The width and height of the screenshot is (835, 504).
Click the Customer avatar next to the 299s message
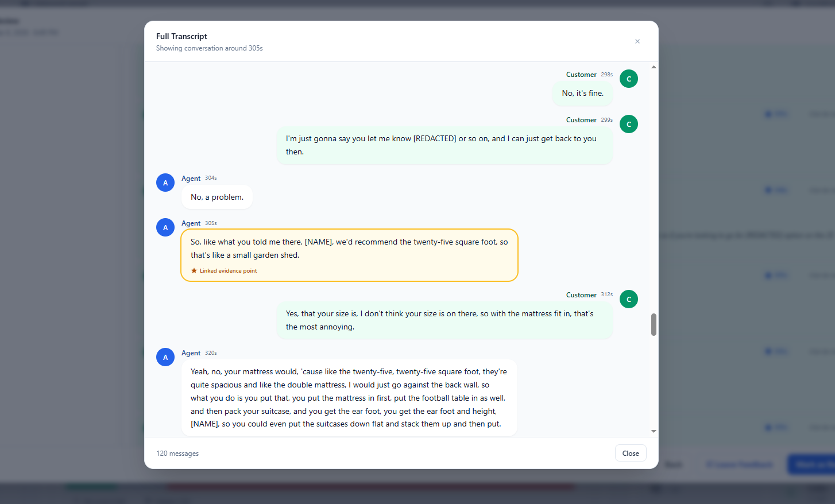pos(628,124)
